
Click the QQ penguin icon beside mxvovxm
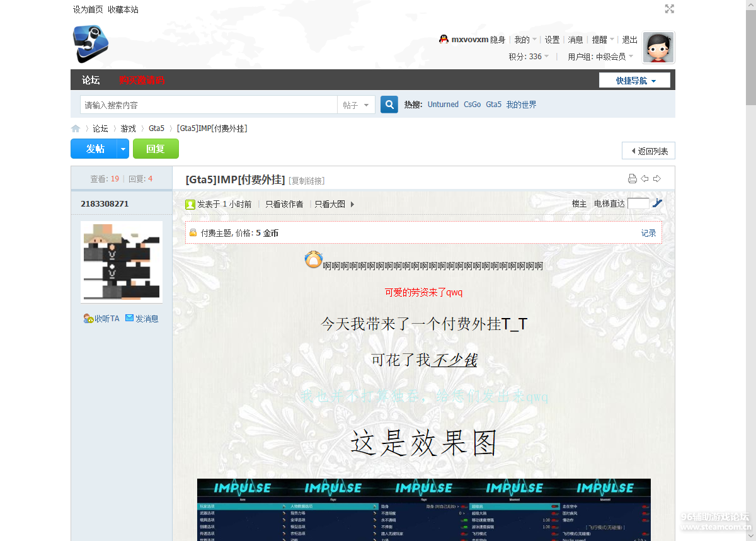[444, 39]
